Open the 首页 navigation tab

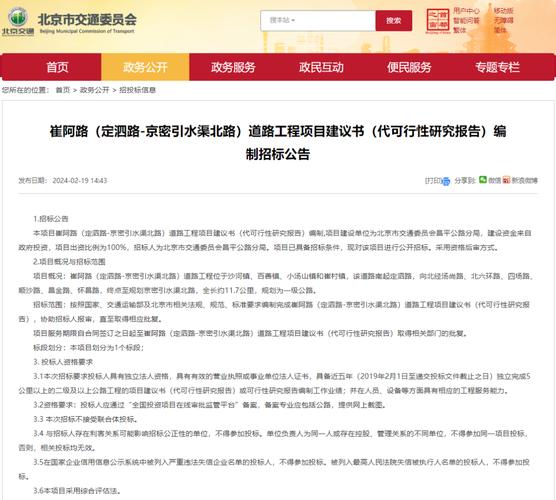pyautogui.click(x=57, y=67)
